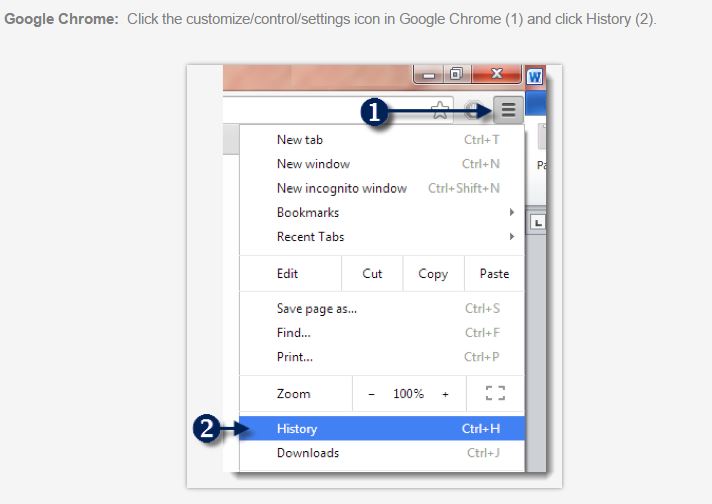Click the Ctrl+T shortcut text
Screen dimensions: 712x504
482,140
